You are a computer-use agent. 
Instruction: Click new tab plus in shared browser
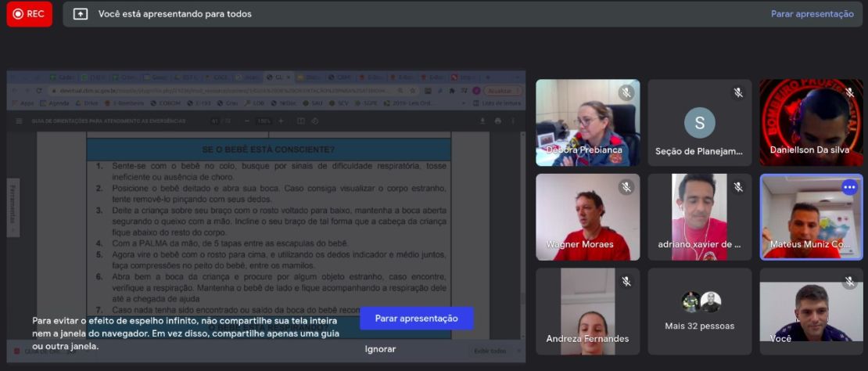point(488,77)
